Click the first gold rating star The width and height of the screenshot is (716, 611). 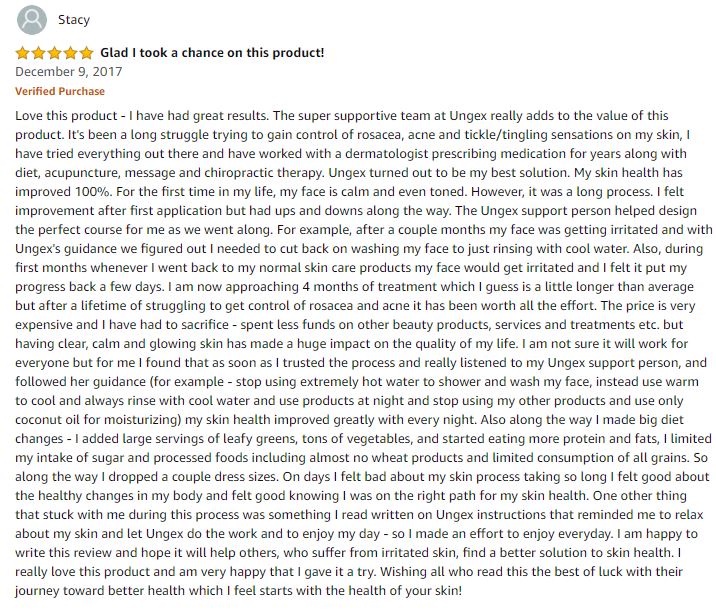pyautogui.click(x=22, y=53)
